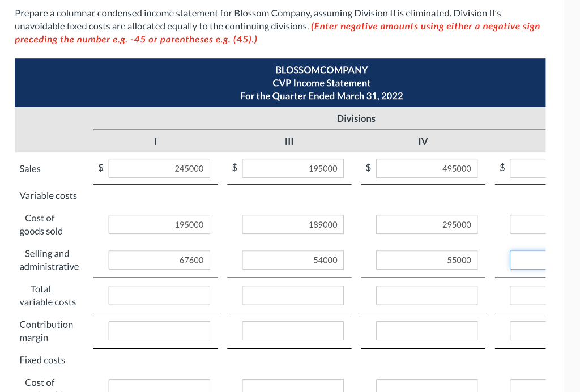Select Division I Contribution margin input
This screenshot has width=580, height=392.
[x=159, y=331]
